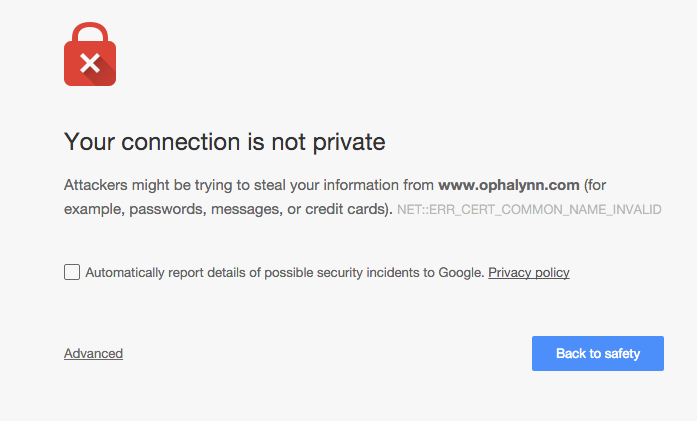Click the word "private" in the heading
The image size is (697, 421).
(x=349, y=143)
